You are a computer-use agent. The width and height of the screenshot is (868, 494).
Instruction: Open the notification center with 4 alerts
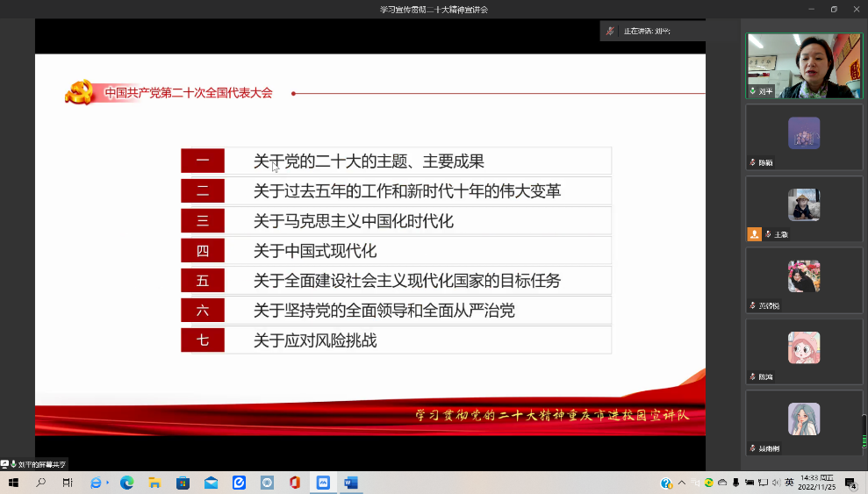(x=850, y=483)
